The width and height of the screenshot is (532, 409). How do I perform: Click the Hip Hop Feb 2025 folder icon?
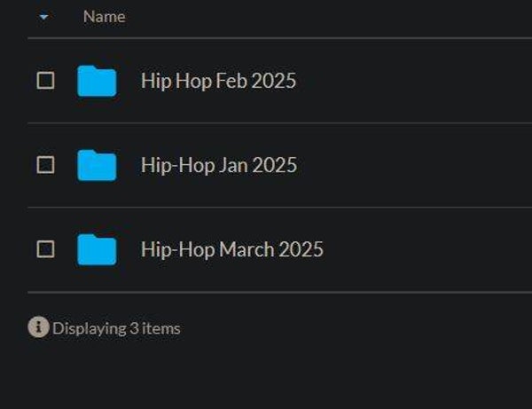point(97,81)
